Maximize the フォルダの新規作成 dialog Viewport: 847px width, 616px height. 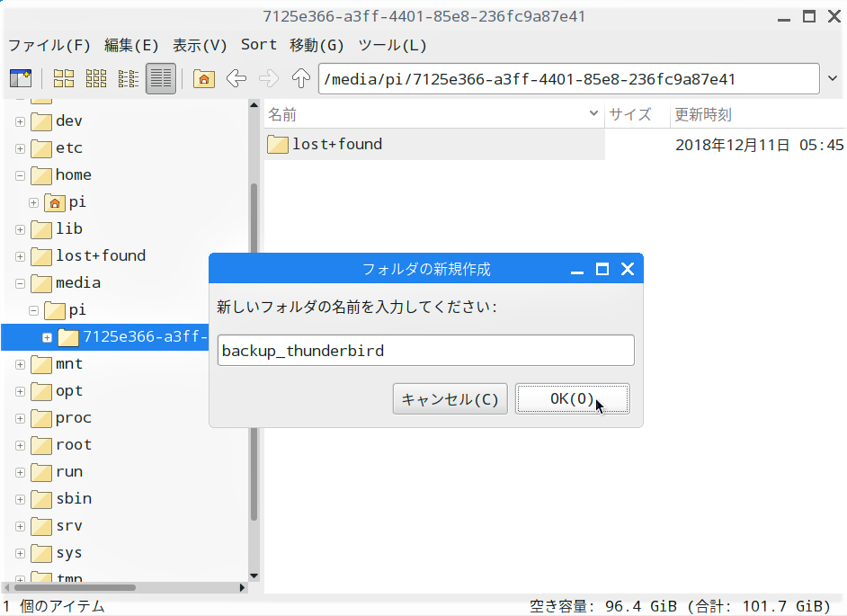tap(602, 269)
